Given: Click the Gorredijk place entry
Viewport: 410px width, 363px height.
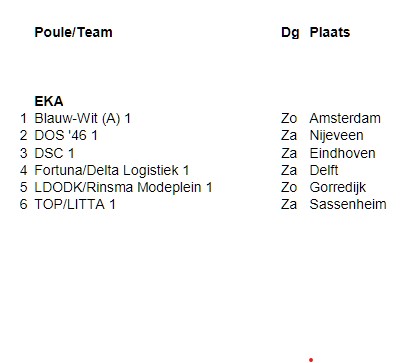Looking at the screenshot, I should [x=338, y=187].
